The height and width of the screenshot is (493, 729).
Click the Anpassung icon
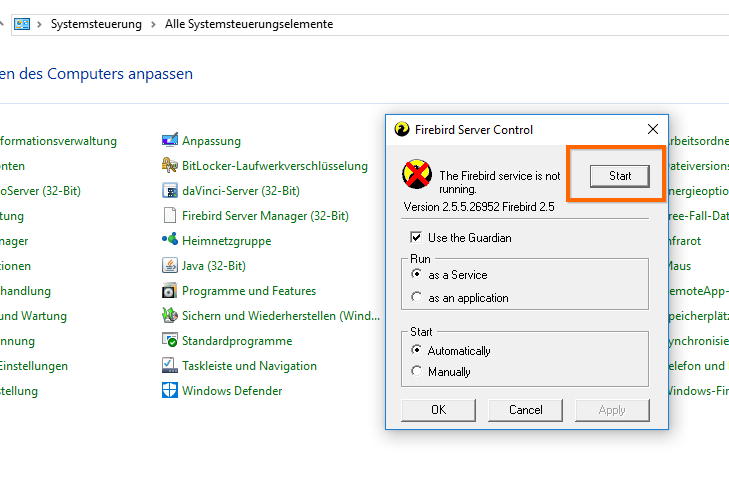170,140
